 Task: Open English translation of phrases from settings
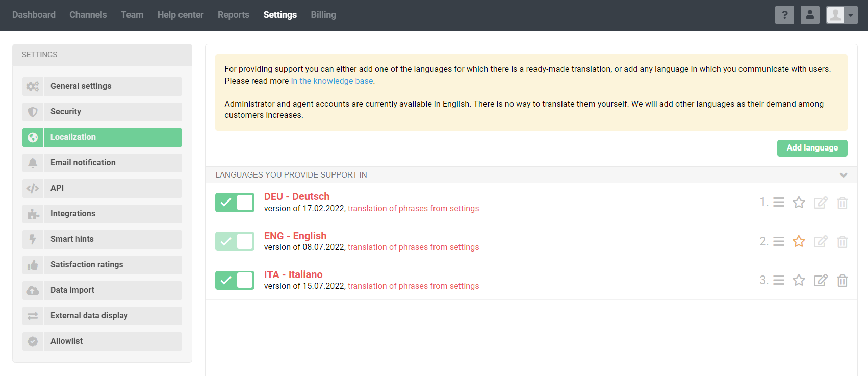(x=414, y=247)
